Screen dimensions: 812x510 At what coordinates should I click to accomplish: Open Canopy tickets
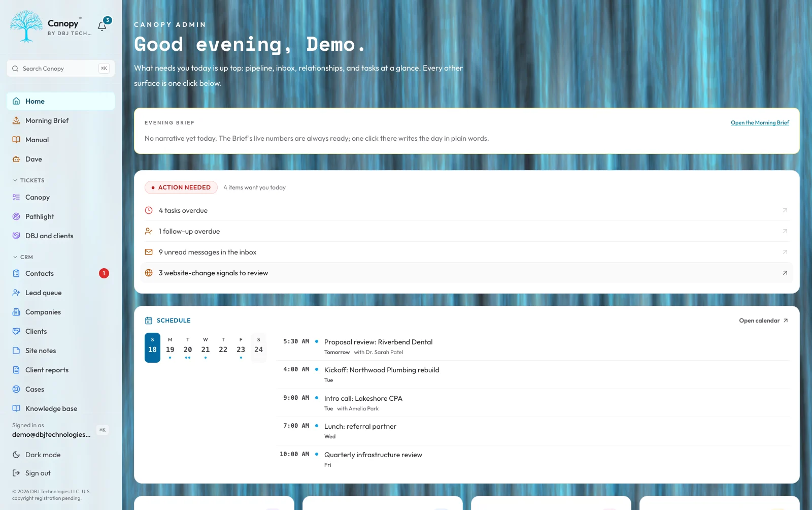61,197
